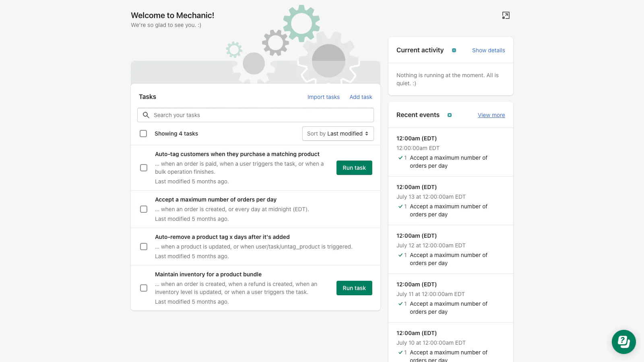644x362 pixels.
Task: Click the magnifier icon in task search
Action: click(146, 115)
